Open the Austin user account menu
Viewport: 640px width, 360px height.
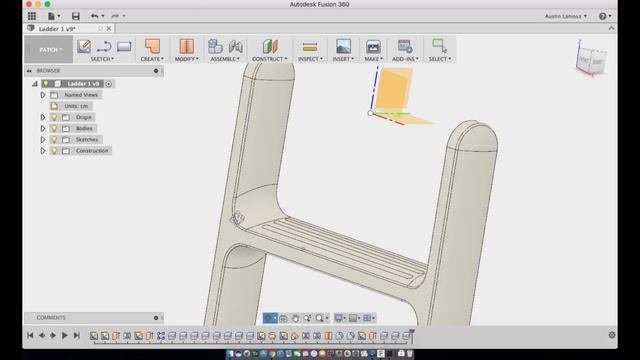pyautogui.click(x=566, y=16)
